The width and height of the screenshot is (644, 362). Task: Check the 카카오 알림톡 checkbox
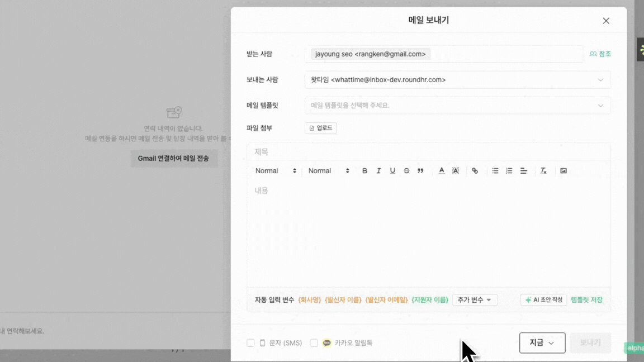tap(314, 343)
